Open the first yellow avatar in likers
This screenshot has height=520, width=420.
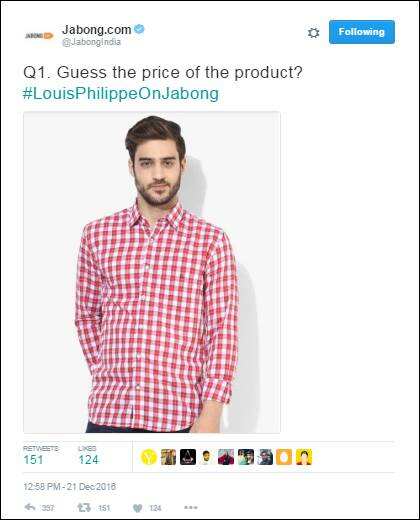[149, 457]
